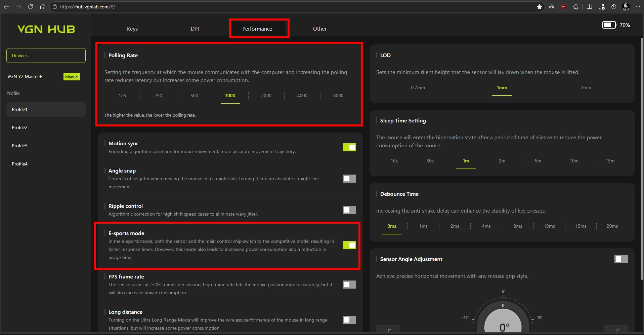The image size is (644, 335).
Task: Set debounce time to 8ms
Action: click(518, 226)
